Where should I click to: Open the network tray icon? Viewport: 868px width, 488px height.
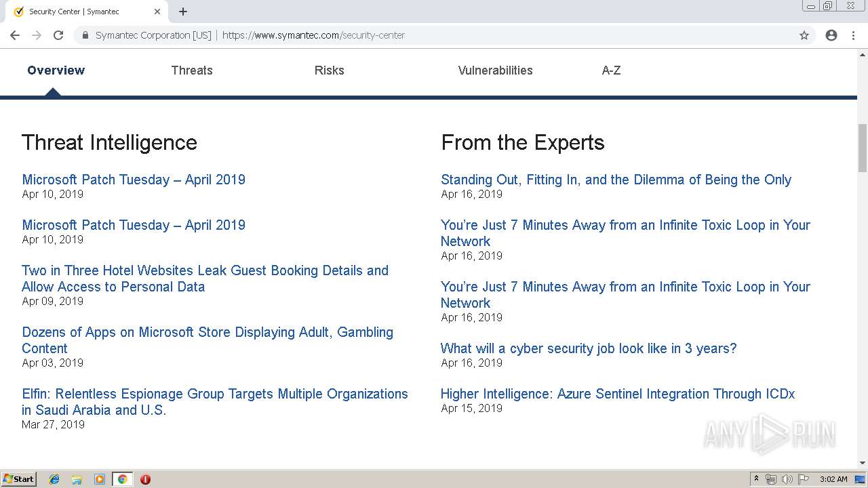pyautogui.click(x=771, y=479)
